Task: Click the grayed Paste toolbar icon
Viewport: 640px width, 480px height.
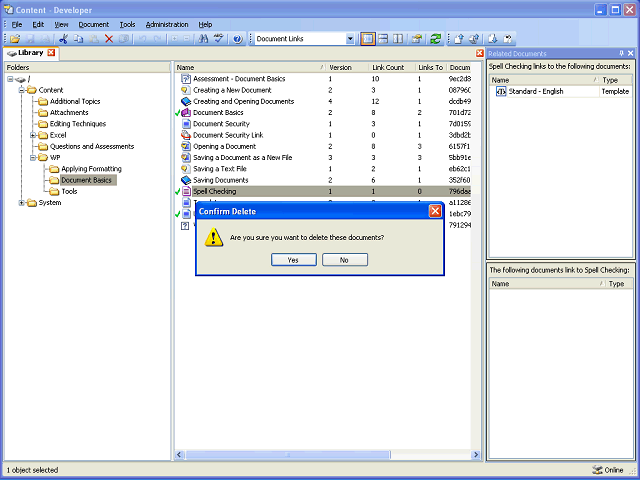Action: [x=93, y=39]
